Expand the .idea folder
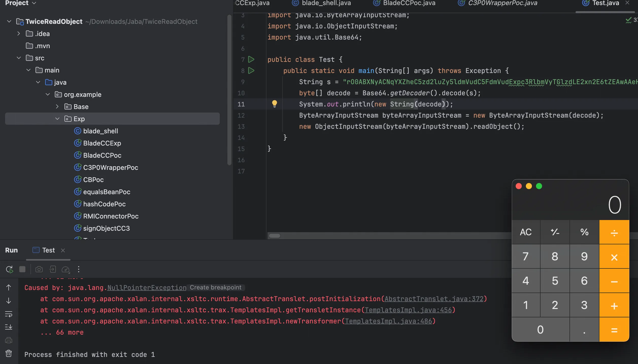Viewport: 638px width, 364px height. 19,33
